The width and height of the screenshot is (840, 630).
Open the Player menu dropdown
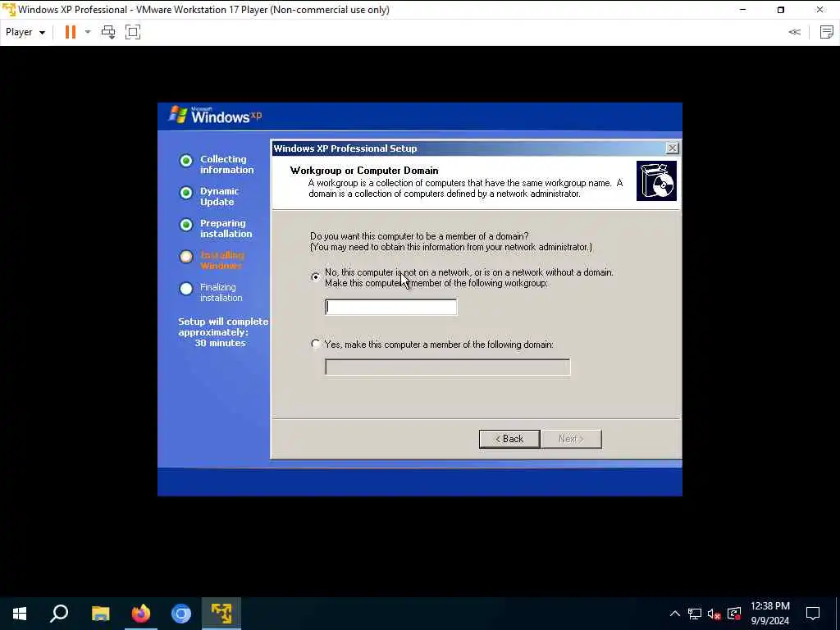(x=25, y=32)
